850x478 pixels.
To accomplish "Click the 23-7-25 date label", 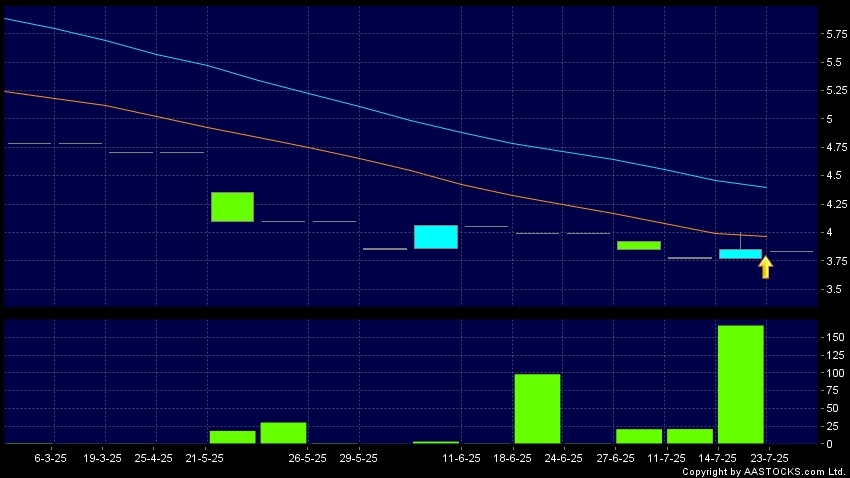I will click(769, 458).
